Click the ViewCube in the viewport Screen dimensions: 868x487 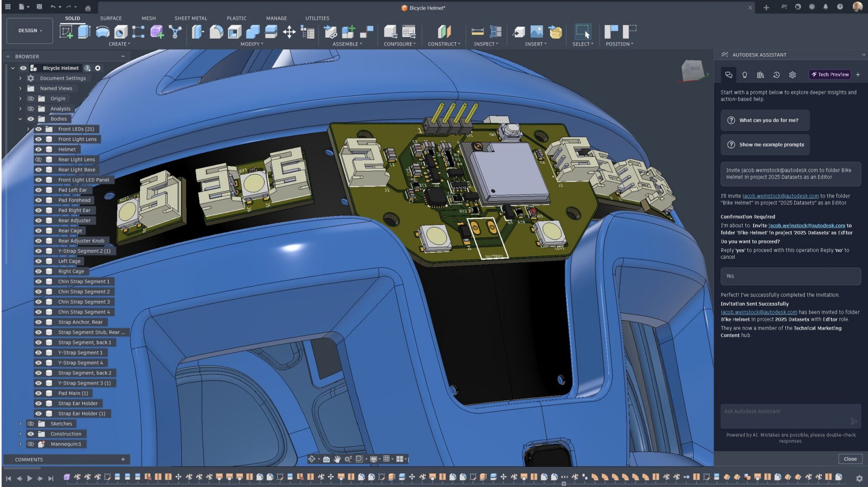[692, 70]
